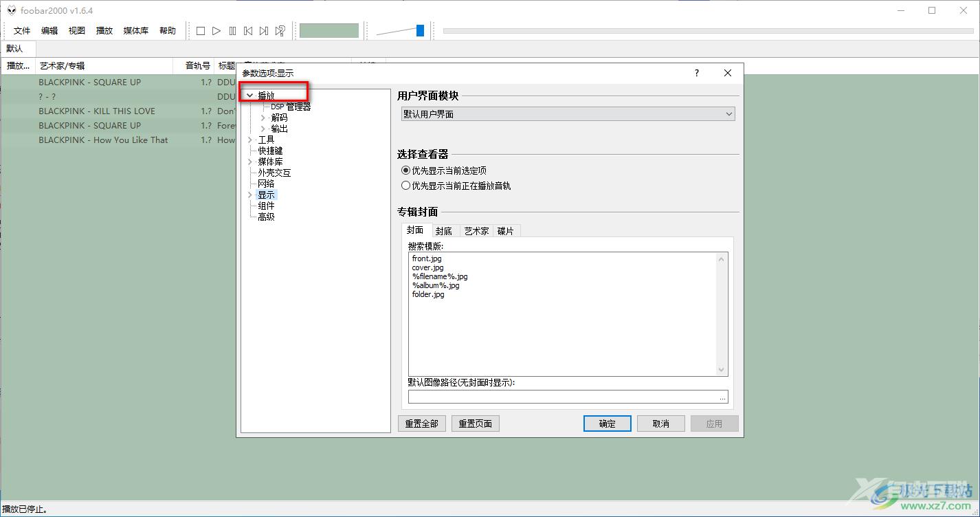Start playback with the Play button

216,31
